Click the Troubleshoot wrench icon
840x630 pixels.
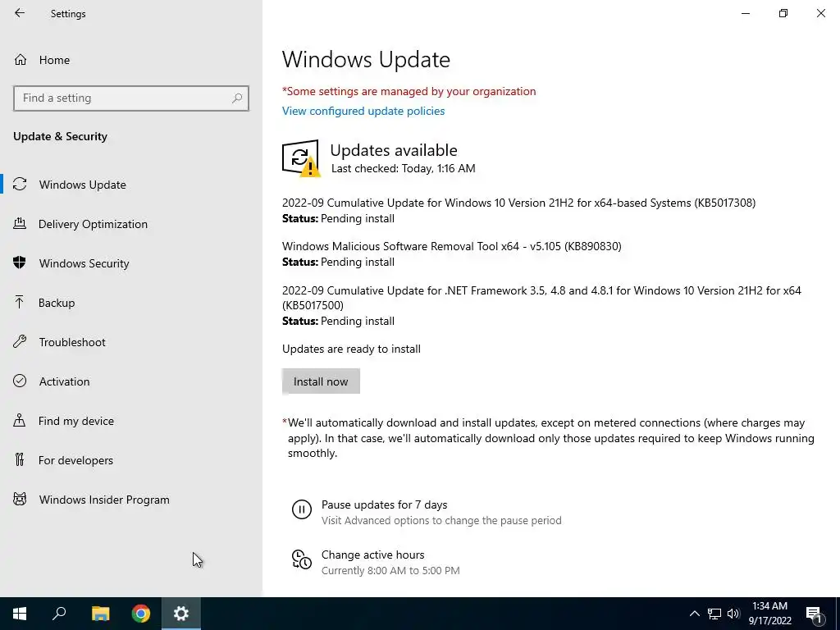click(20, 341)
